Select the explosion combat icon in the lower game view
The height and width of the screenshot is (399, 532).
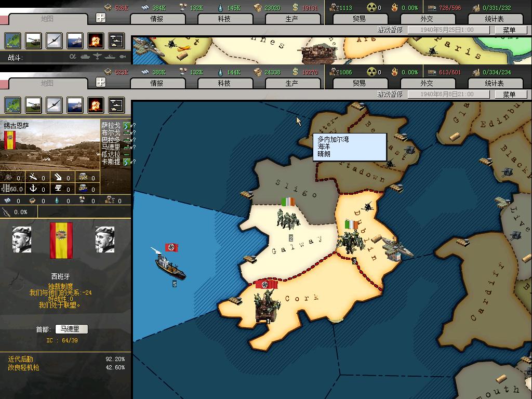pos(96,105)
